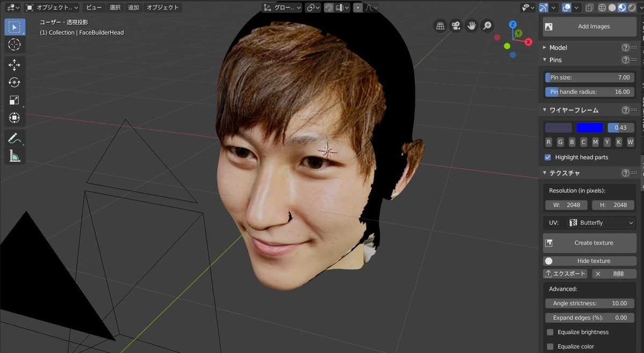Click the camera view icon in the viewport
The width and height of the screenshot is (644, 353).
click(456, 25)
